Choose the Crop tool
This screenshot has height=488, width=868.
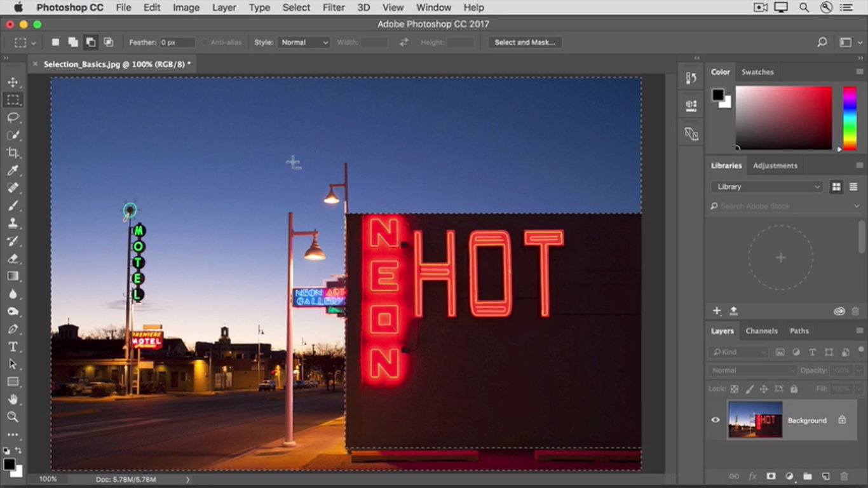click(13, 152)
